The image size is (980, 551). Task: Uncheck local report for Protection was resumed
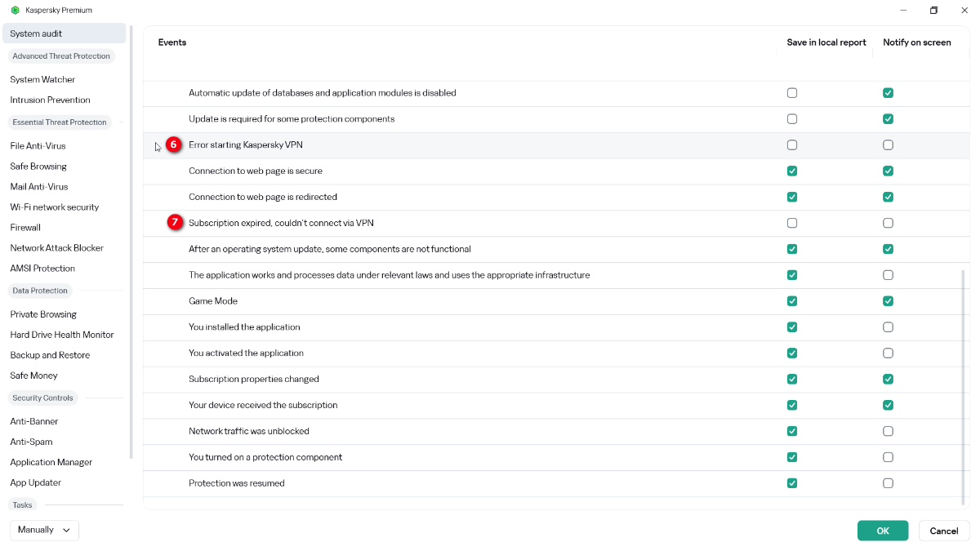(x=792, y=483)
